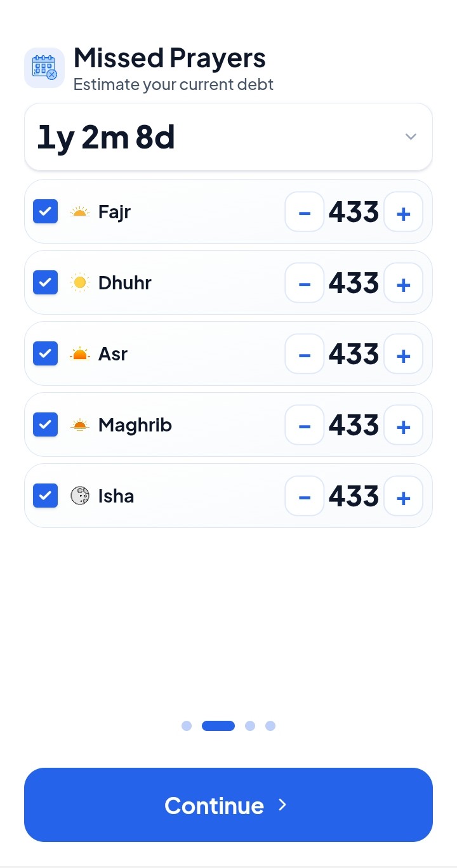Increase Fajr count with plus icon
The image size is (457, 868).
(x=403, y=212)
